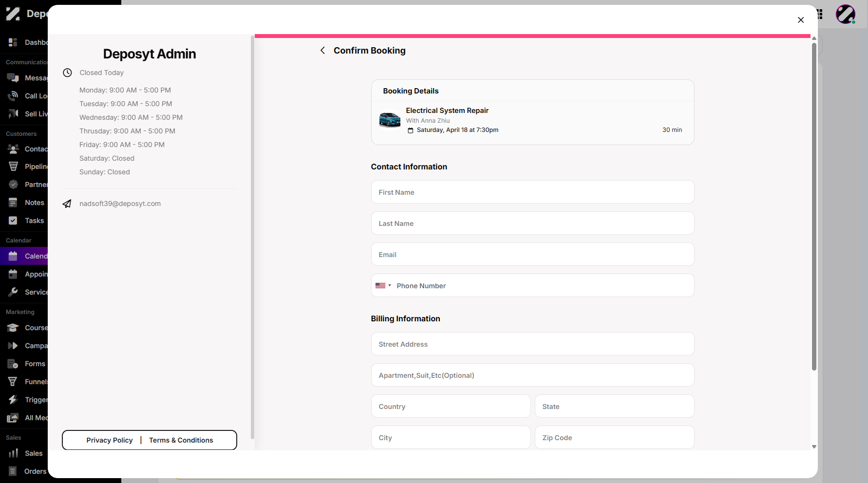Focus the Street Address field
The height and width of the screenshot is (483, 868).
click(532, 344)
